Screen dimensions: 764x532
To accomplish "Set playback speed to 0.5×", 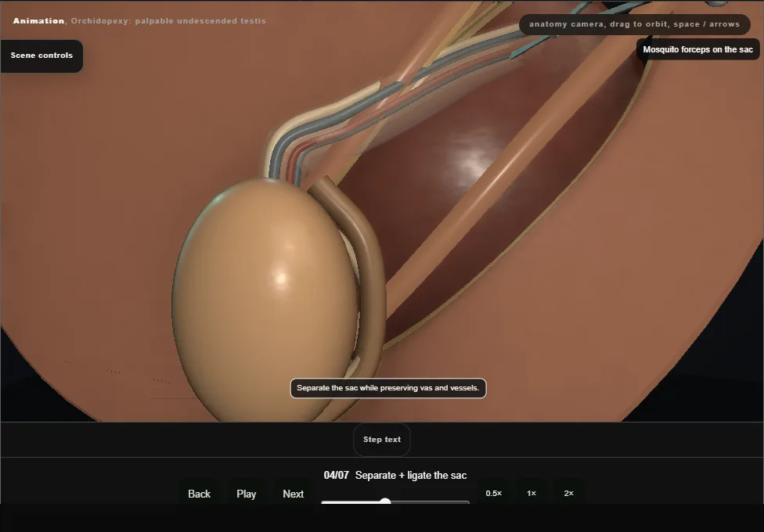I will (x=494, y=493).
